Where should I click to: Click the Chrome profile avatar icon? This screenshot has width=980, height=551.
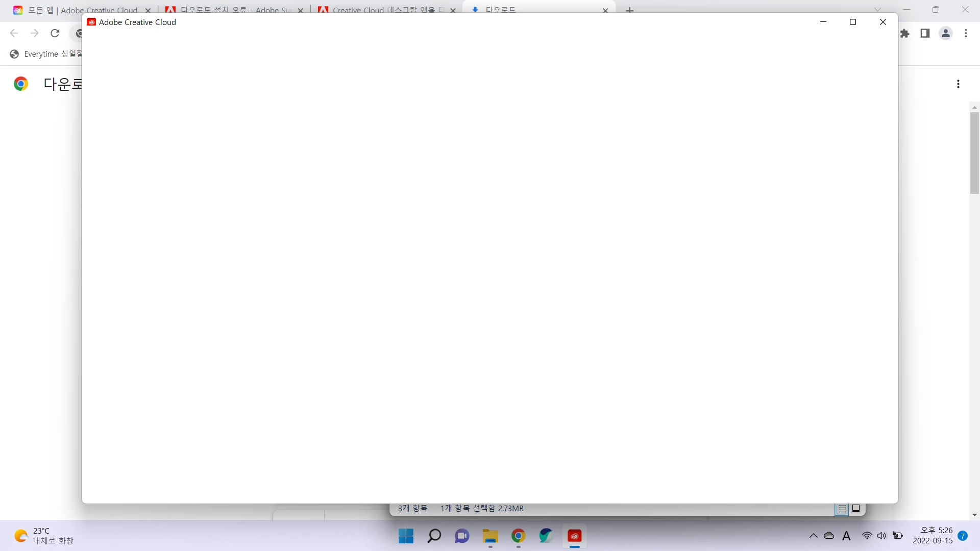click(946, 34)
